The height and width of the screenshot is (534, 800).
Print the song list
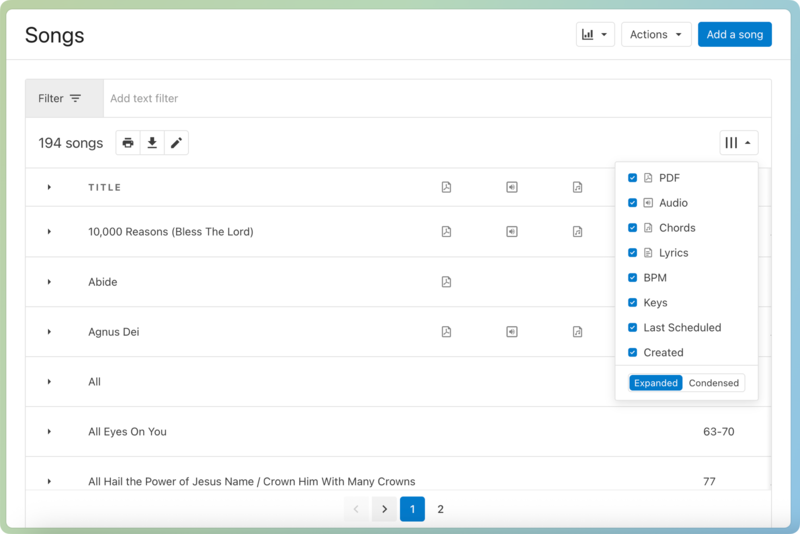128,143
